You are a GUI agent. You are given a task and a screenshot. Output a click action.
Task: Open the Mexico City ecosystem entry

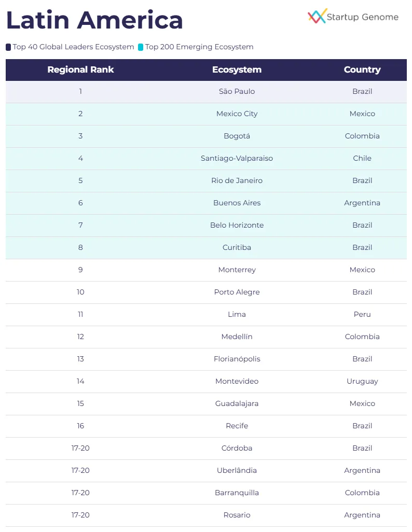tap(237, 114)
